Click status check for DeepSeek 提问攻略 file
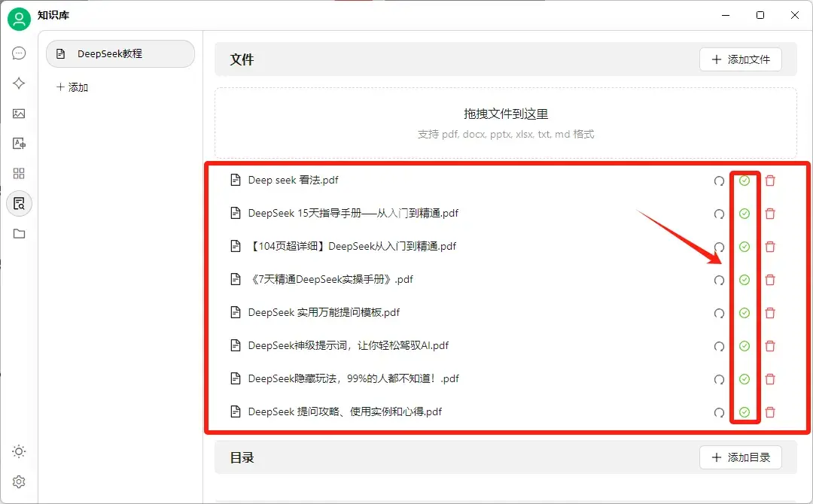The width and height of the screenshot is (813, 504). click(744, 413)
